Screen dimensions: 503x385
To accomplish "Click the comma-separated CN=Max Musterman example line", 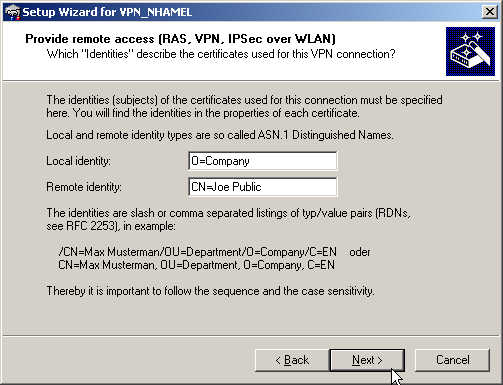I will 196,265.
